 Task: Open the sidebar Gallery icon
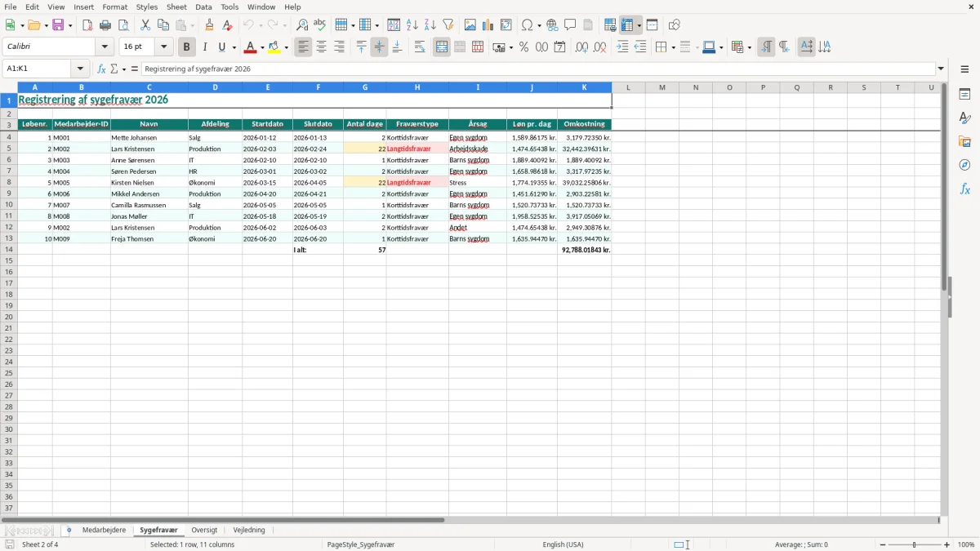point(964,142)
